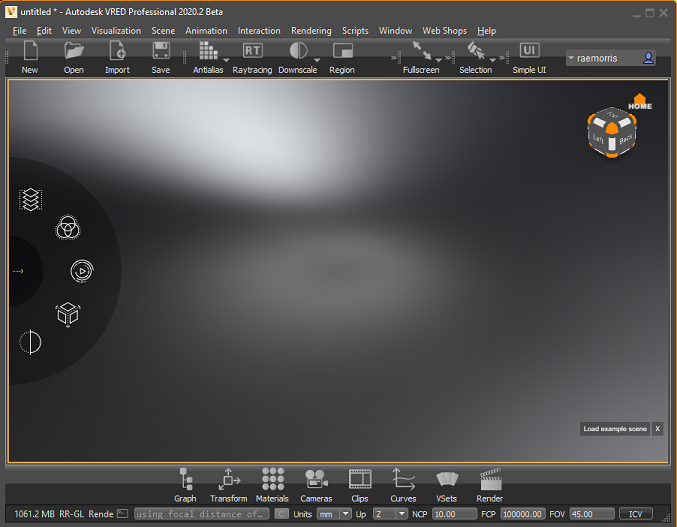Open the Cameras module
The height and width of the screenshot is (527, 677).
[316, 485]
